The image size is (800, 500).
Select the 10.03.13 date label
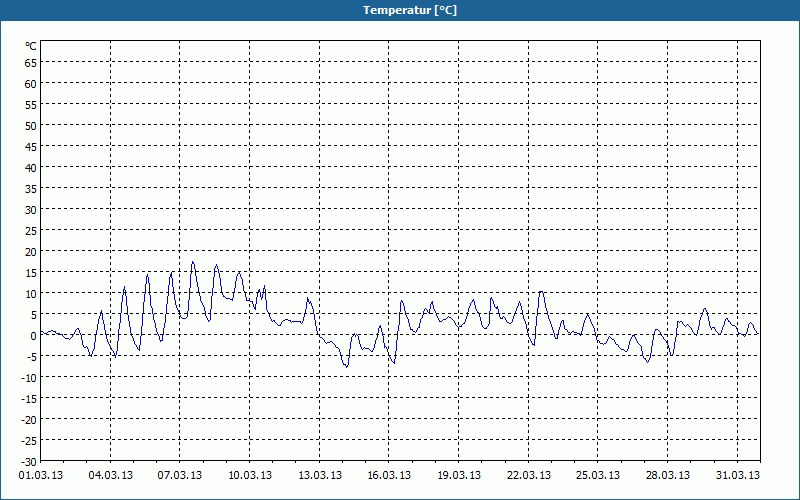coord(249,476)
